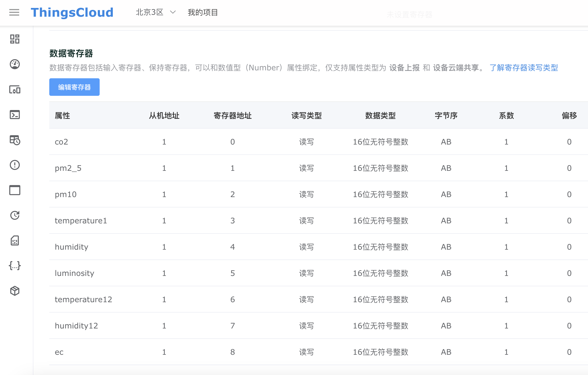Screen dimensions: 588x375
Task: Open the scheduled table icon in sidebar
Action: coord(15,140)
